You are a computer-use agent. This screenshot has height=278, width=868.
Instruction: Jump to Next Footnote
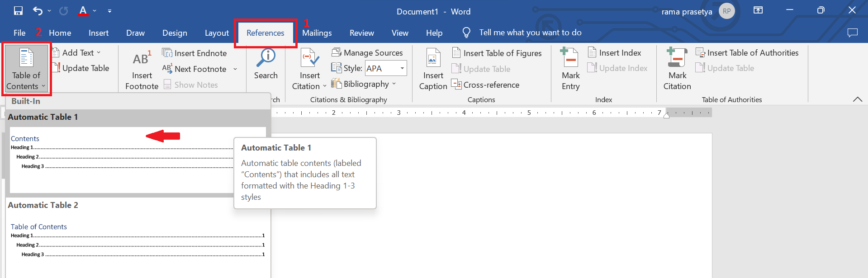pyautogui.click(x=195, y=69)
